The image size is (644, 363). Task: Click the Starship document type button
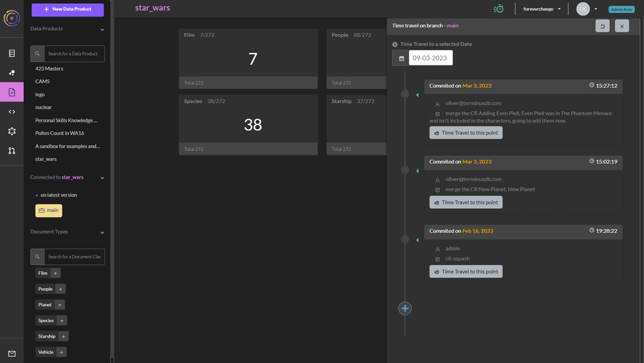tap(47, 337)
